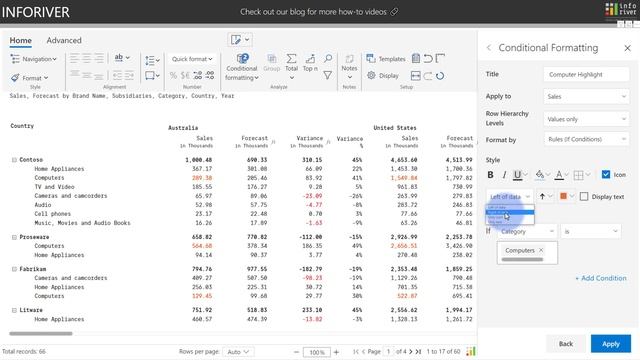Click the Add Condition link
The height and width of the screenshot is (360, 640).
tap(600, 278)
